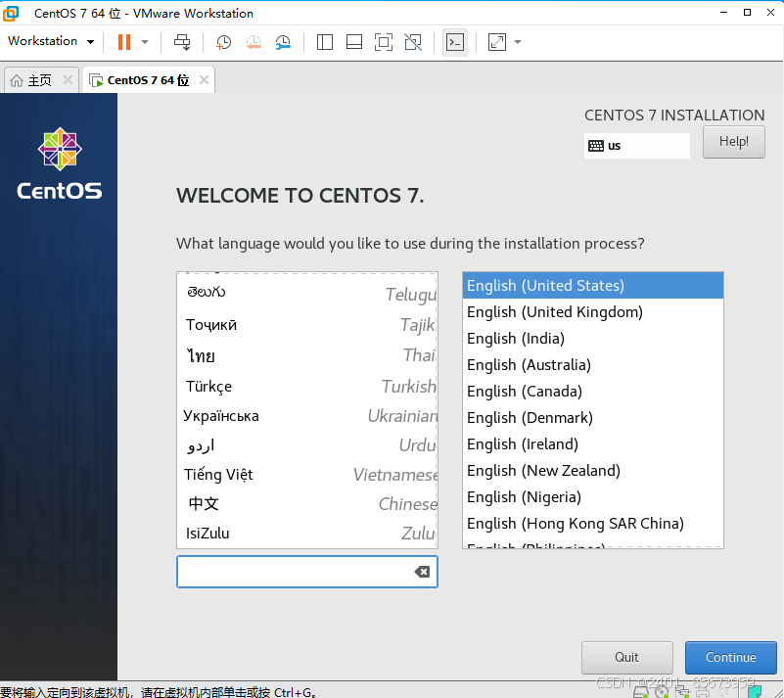Select Urdu in the language list
This screenshot has width=784, height=698.
click(x=307, y=445)
